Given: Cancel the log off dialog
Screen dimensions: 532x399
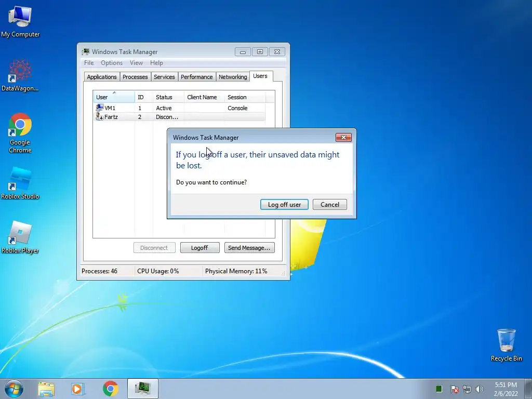Looking at the screenshot, I should coord(330,205).
